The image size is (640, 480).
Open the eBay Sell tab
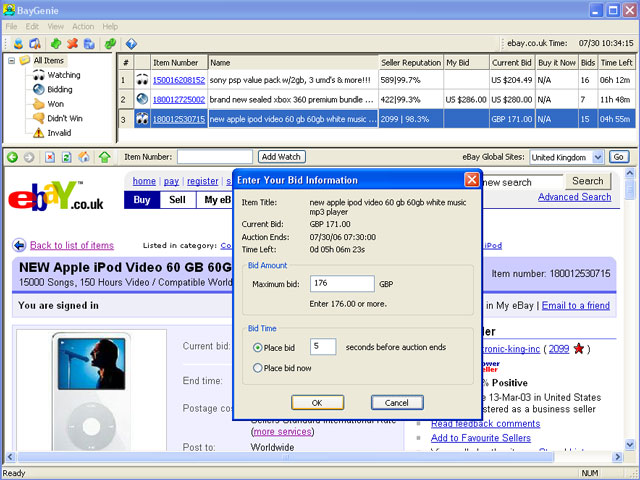[x=177, y=200]
